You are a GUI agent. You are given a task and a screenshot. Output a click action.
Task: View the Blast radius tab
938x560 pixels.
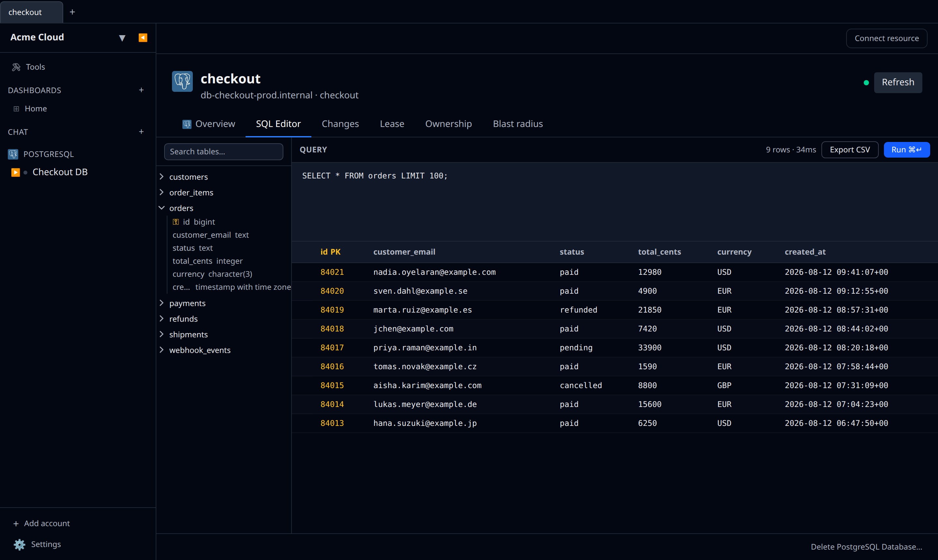[518, 124]
